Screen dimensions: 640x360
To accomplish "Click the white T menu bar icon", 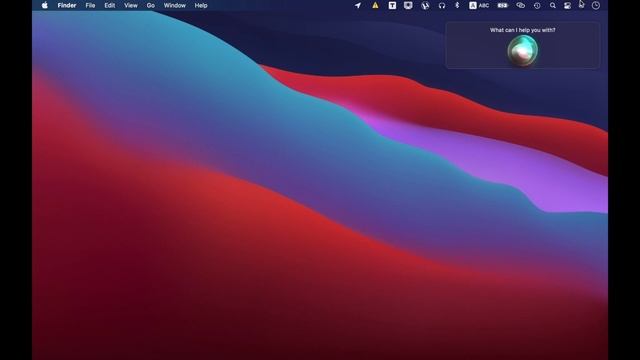I will pos(392,5).
